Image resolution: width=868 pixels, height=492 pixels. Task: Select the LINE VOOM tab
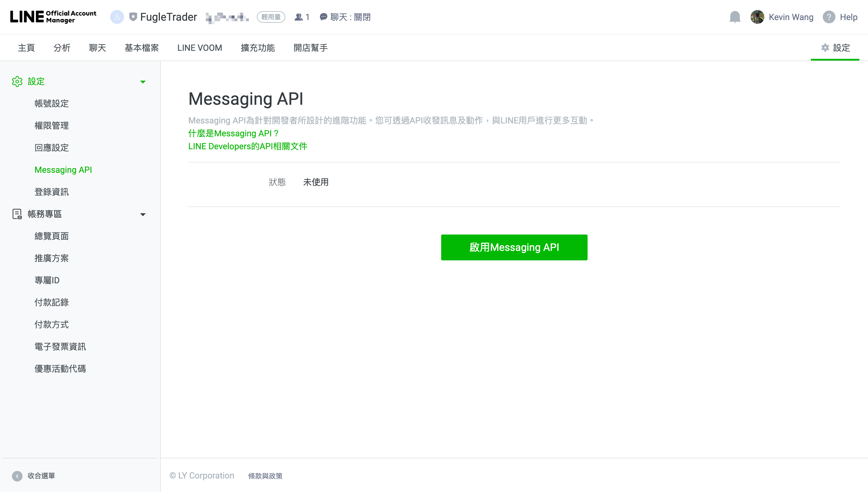click(200, 48)
